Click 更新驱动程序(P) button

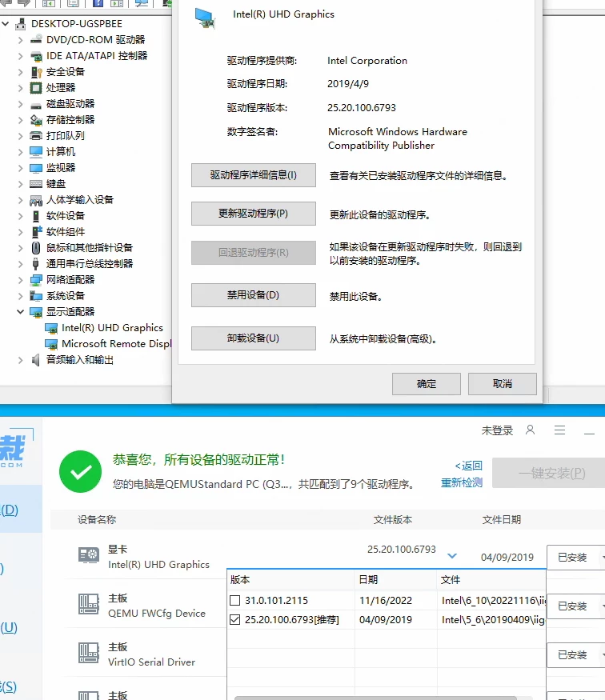coord(253,214)
